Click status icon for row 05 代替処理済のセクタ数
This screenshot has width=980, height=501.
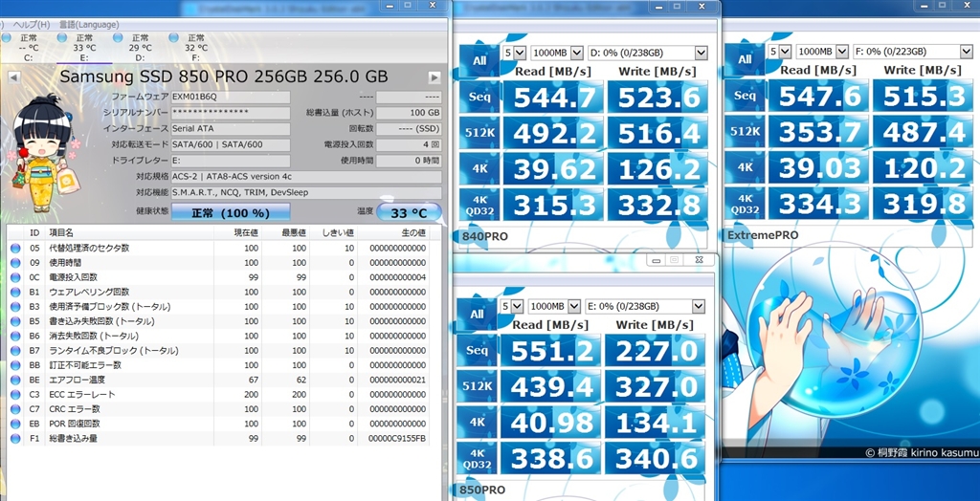pyautogui.click(x=15, y=248)
